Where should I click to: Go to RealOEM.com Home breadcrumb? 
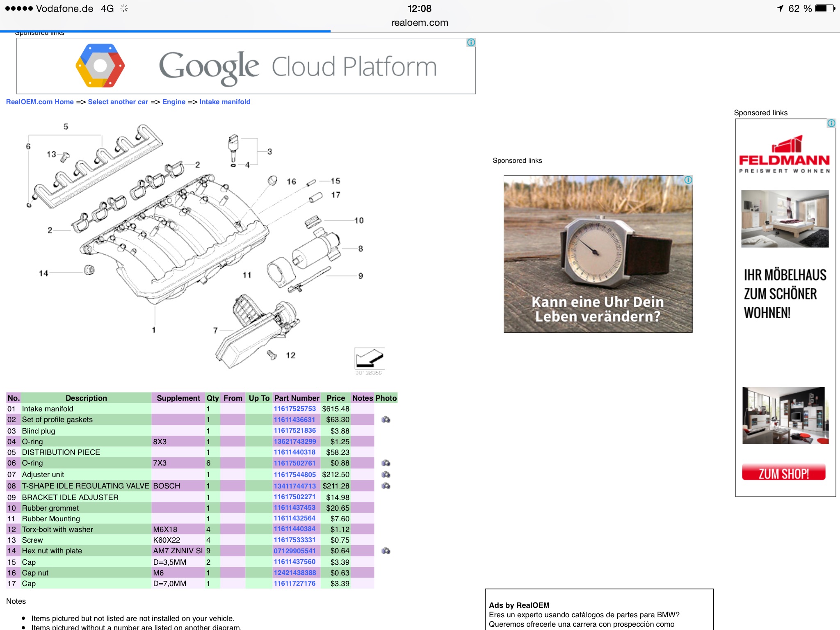[40, 102]
